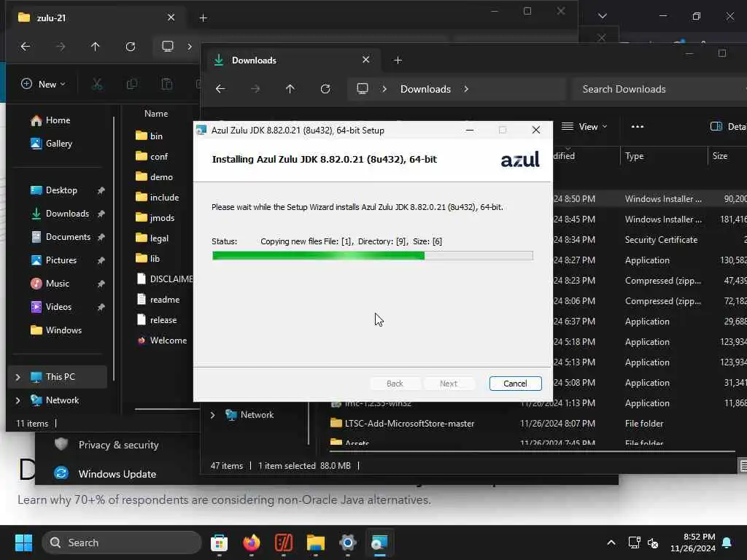
Task: Open the notifications bell in taskbar
Action: (x=727, y=542)
